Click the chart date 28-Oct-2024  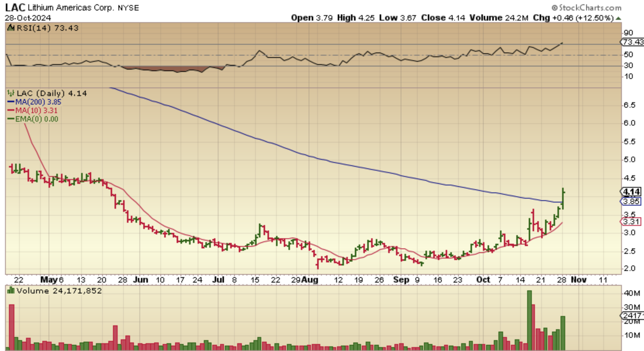coord(28,18)
